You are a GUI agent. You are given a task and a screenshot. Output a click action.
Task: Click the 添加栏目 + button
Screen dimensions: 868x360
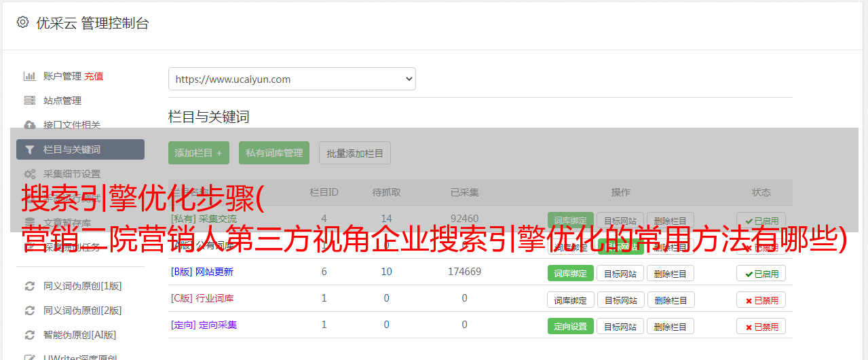click(x=199, y=153)
